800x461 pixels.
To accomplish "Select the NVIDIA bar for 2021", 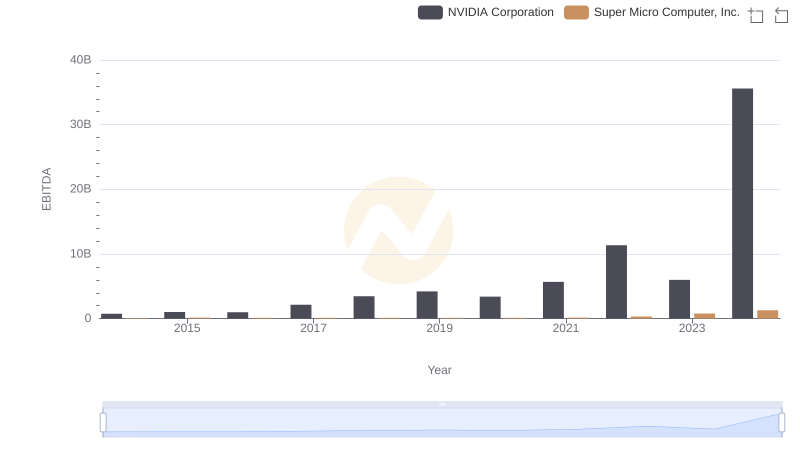I will pos(553,300).
